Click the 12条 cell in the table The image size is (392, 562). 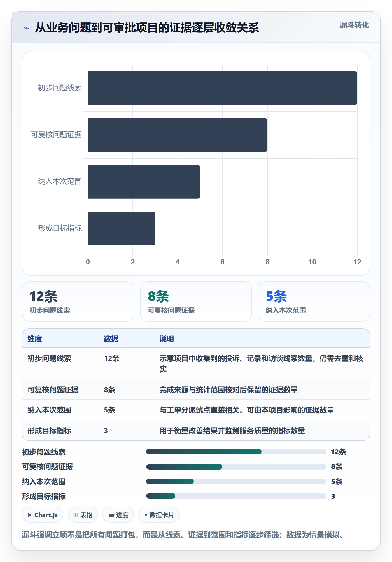tap(112, 358)
